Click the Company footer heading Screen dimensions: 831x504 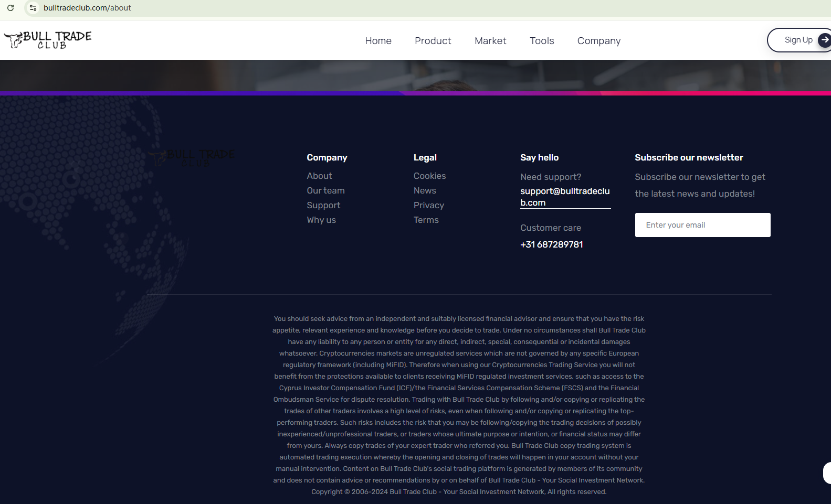click(327, 157)
